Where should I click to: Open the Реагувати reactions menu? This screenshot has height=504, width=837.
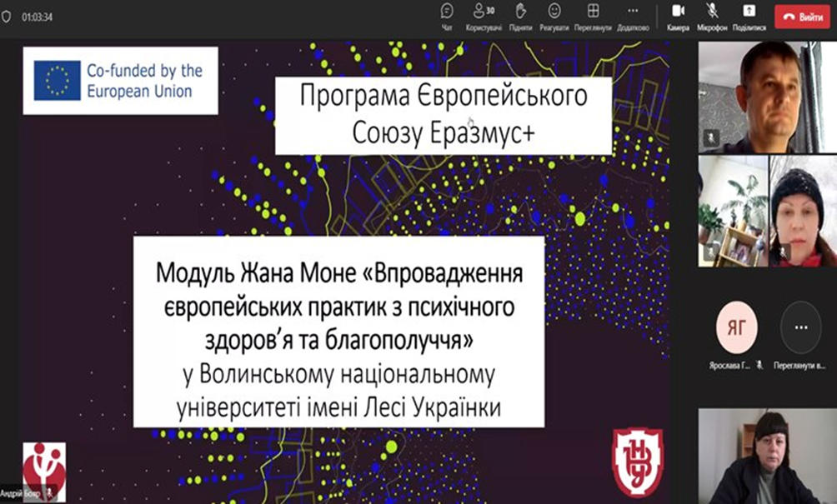click(x=554, y=15)
